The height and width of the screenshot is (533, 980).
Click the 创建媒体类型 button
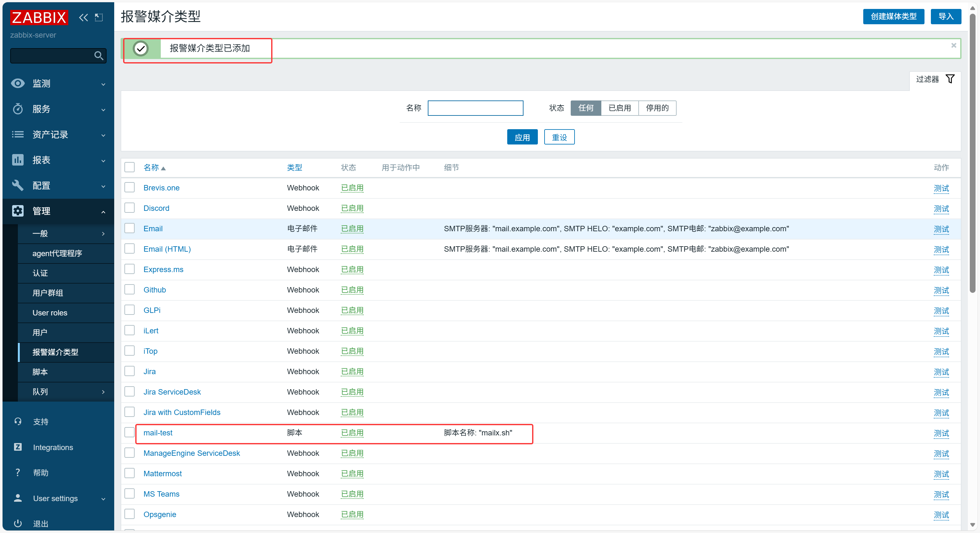tap(893, 16)
